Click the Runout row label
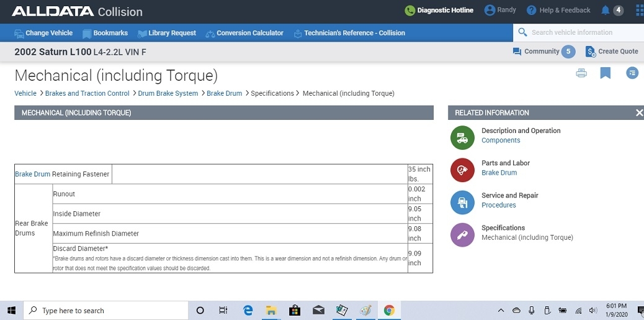 click(x=64, y=194)
